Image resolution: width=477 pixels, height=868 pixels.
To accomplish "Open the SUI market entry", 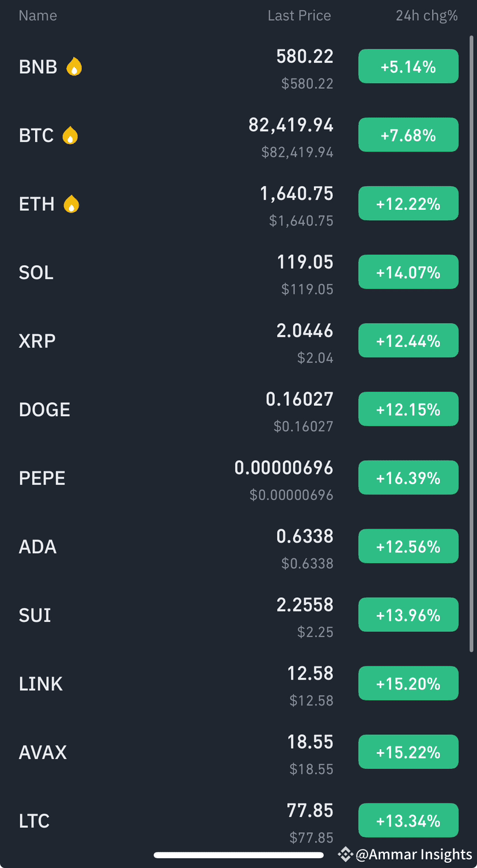I will click(238, 616).
